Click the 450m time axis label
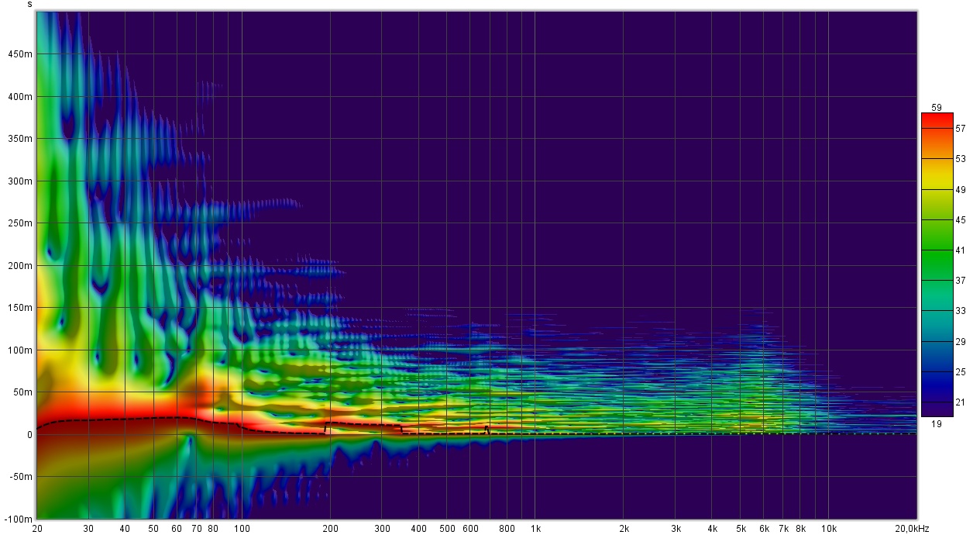 (x=21, y=54)
